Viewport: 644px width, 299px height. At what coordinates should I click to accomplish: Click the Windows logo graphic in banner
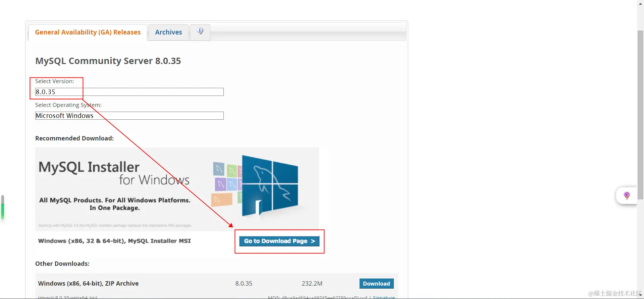point(270,185)
